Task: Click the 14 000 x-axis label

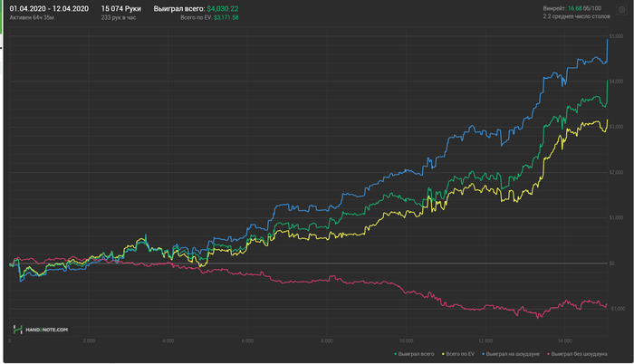Action: click(x=565, y=341)
